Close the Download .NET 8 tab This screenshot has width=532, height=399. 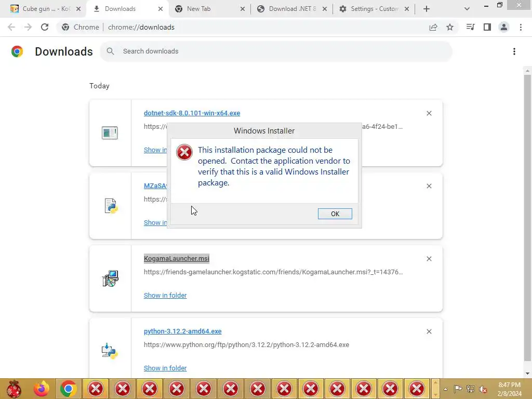click(324, 9)
